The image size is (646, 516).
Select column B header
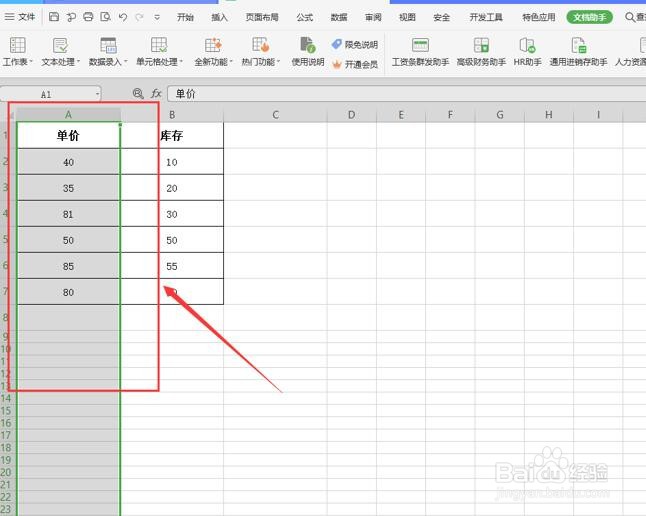point(172,115)
